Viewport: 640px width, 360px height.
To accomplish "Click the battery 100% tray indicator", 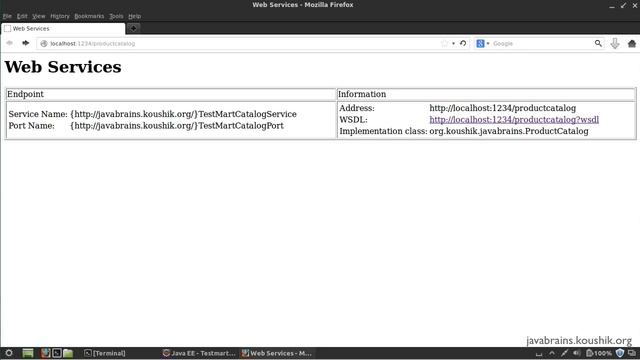I will point(599,353).
